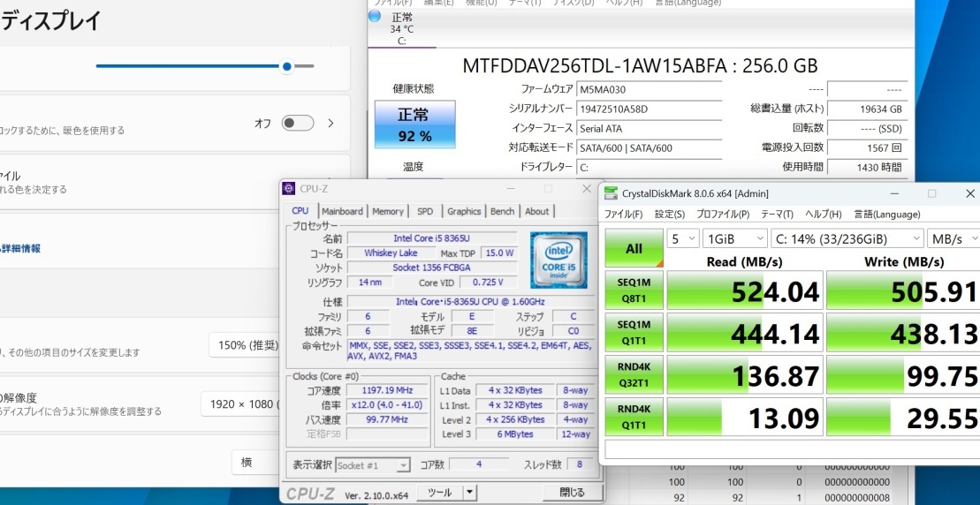Switch to the Graphics tab
This screenshot has width=980, height=505.
464,211
